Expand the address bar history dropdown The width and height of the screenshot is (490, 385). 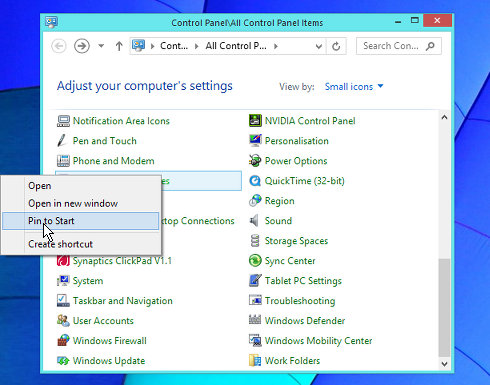(319, 46)
